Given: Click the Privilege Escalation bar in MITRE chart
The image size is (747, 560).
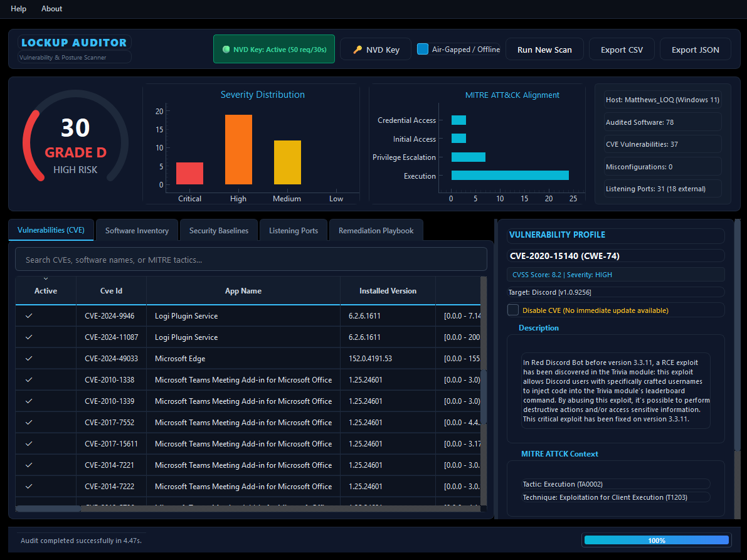Looking at the screenshot, I should tap(469, 157).
